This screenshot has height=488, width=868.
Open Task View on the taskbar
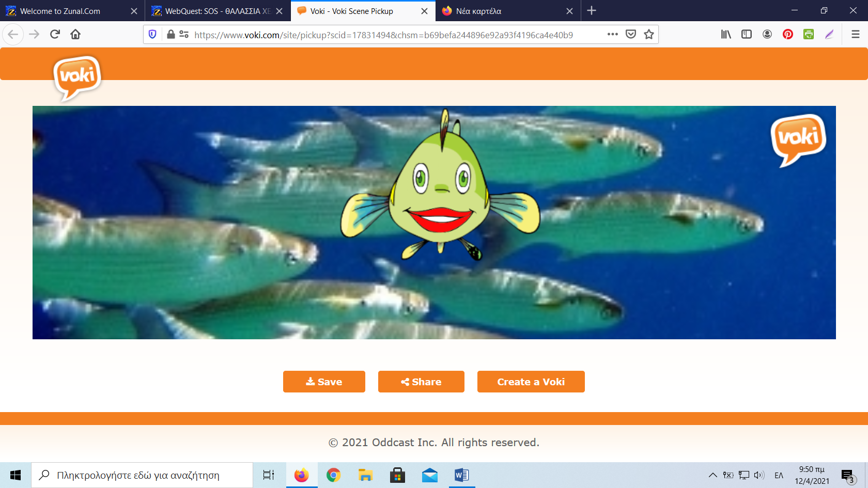point(269,475)
